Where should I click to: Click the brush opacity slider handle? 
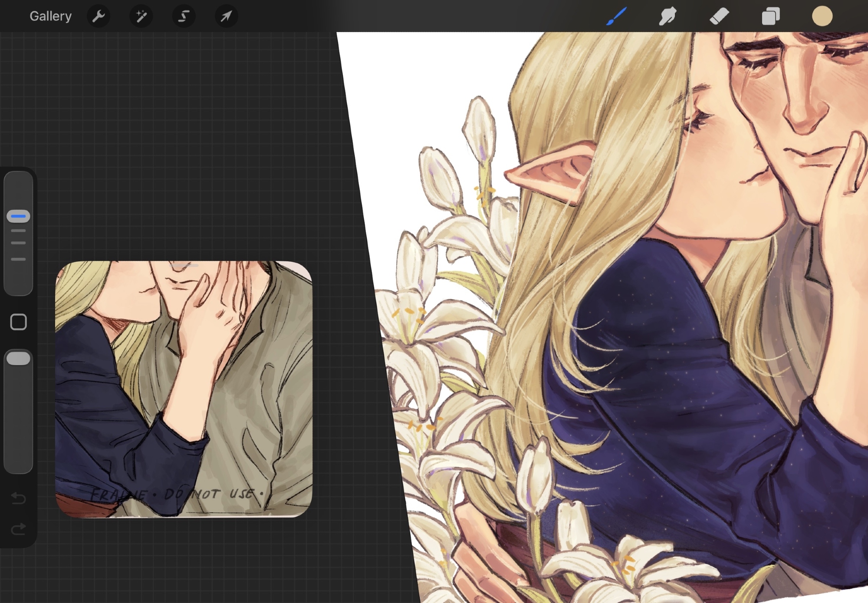tap(18, 359)
